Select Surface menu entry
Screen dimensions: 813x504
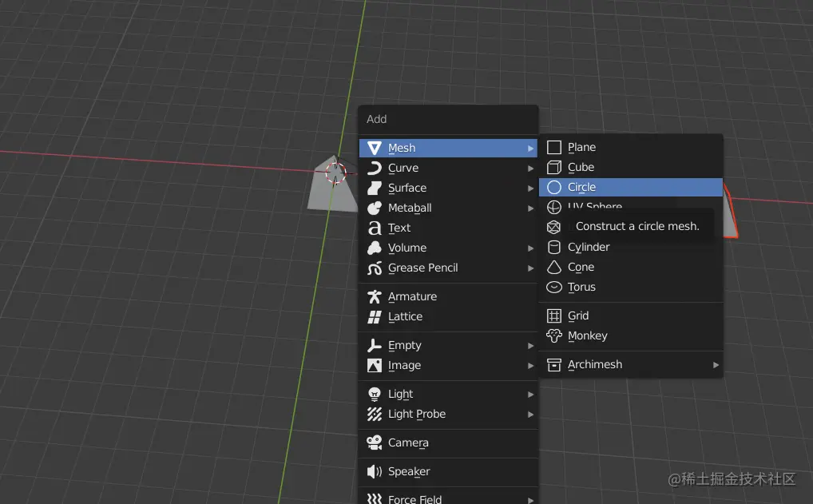[x=448, y=189]
